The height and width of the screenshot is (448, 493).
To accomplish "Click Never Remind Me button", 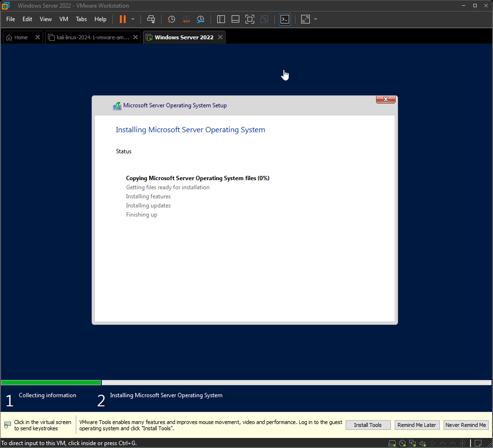I will coord(466,425).
